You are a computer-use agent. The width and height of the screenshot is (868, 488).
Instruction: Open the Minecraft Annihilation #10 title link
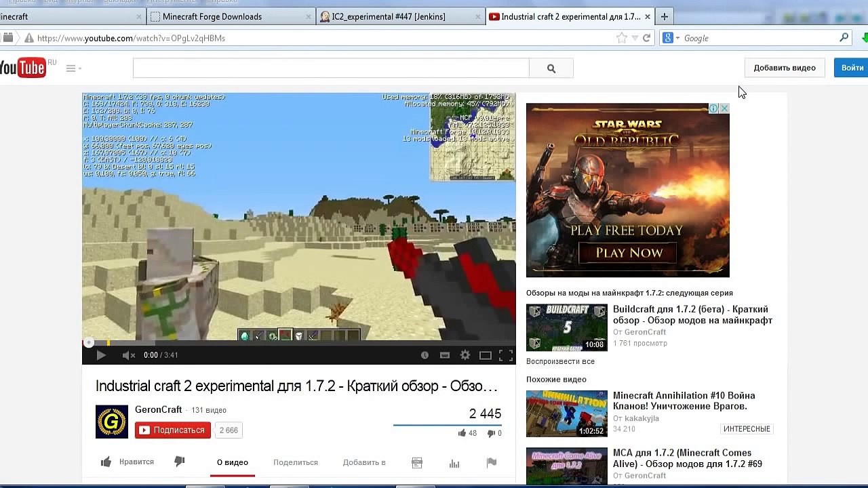point(684,401)
